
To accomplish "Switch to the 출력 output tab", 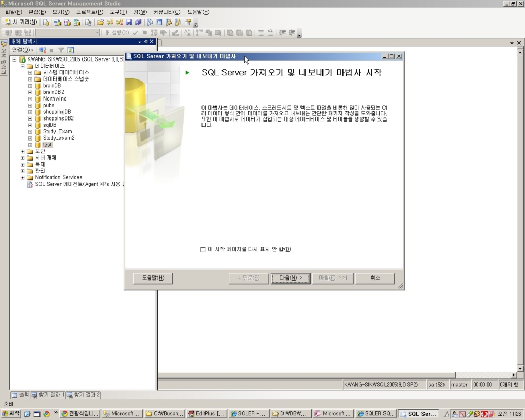I will 21,395.
